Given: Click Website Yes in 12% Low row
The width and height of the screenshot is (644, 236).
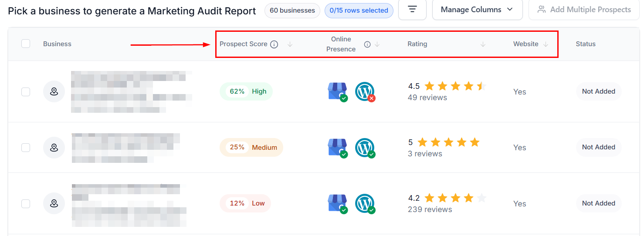Looking at the screenshot, I should click(520, 204).
